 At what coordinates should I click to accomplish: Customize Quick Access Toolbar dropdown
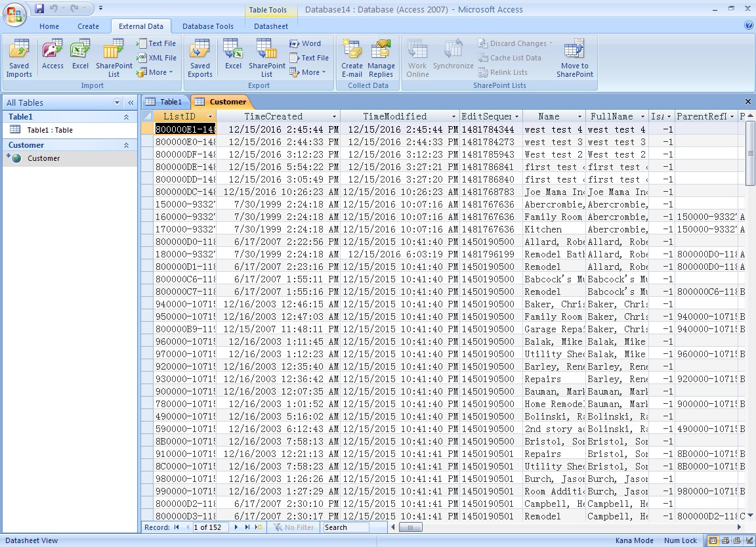(101, 8)
